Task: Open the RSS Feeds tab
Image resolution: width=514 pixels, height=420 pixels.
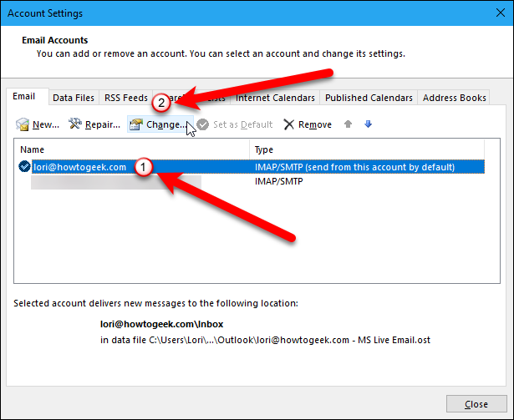Action: pyautogui.click(x=126, y=98)
